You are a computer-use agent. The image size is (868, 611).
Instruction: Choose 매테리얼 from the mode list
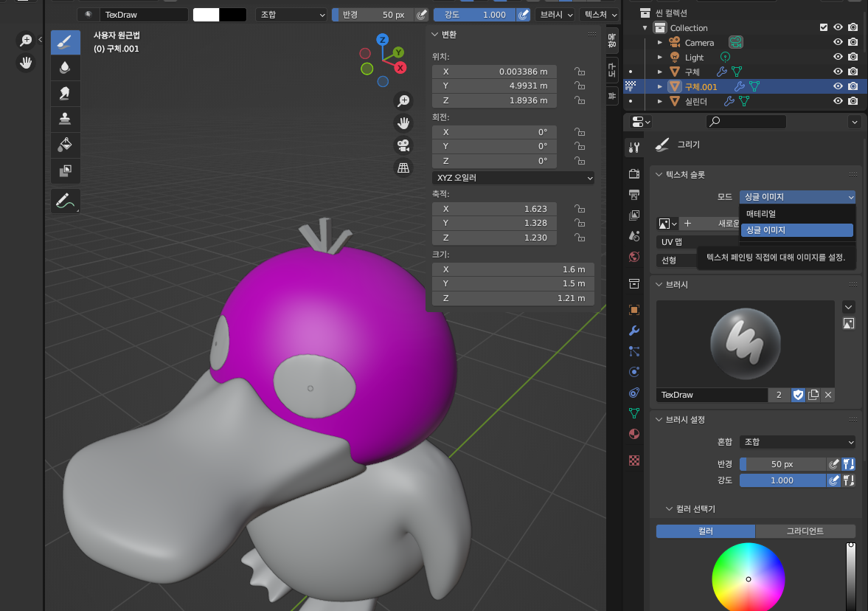point(796,214)
